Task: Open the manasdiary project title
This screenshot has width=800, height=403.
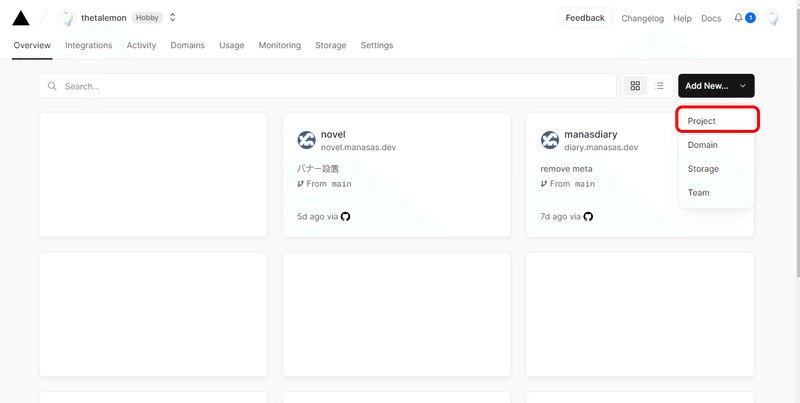Action: (x=590, y=135)
